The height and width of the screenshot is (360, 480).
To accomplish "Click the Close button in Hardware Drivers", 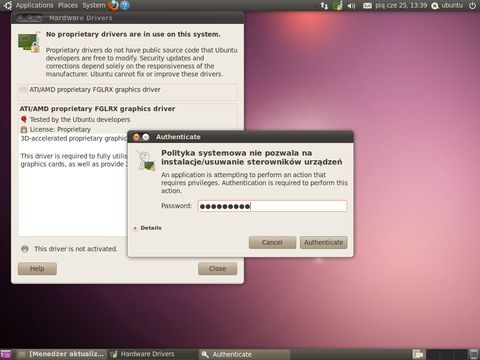I will [217, 269].
